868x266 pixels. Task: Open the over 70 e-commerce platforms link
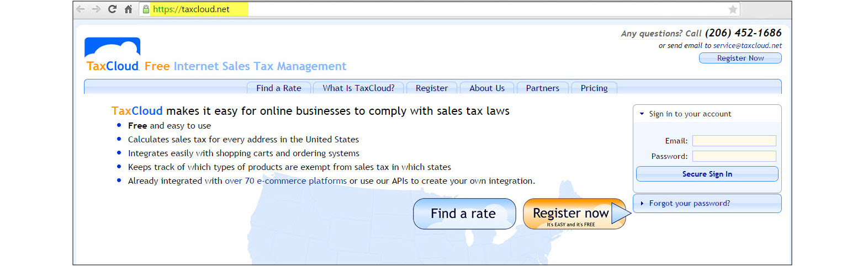click(285, 181)
